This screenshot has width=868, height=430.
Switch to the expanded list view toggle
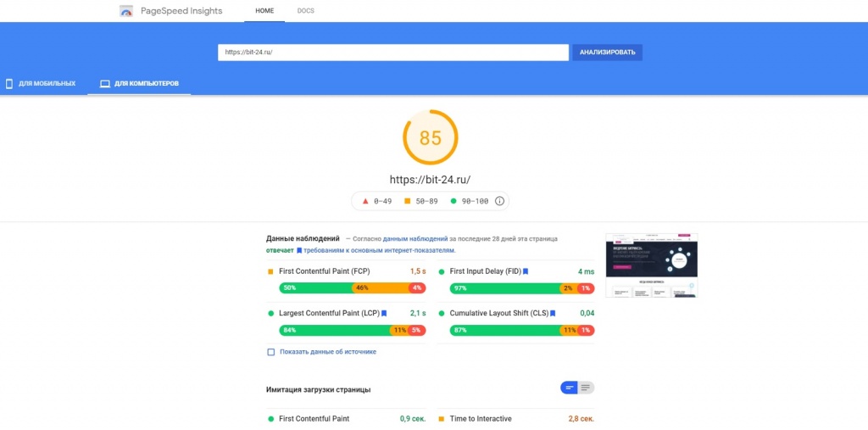click(586, 388)
